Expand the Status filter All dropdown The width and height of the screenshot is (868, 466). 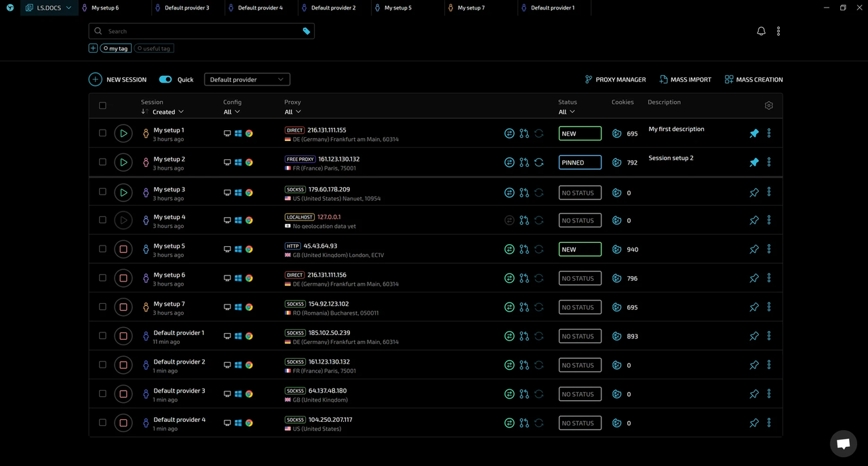(566, 112)
